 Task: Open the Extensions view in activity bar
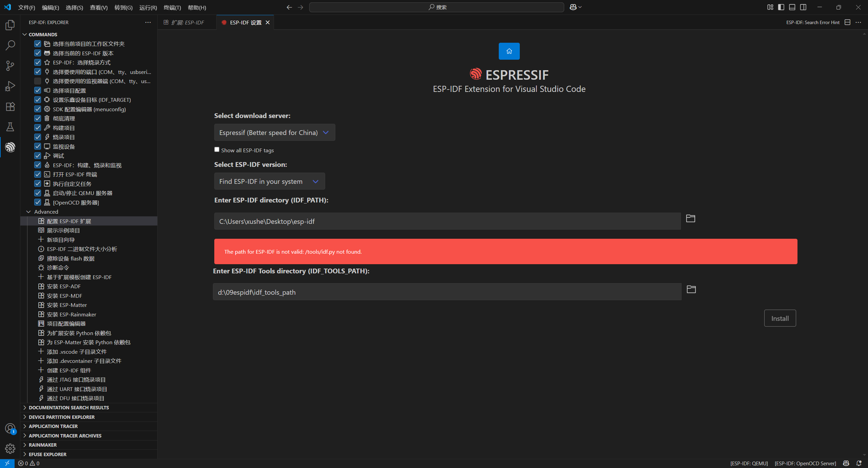pyautogui.click(x=10, y=106)
